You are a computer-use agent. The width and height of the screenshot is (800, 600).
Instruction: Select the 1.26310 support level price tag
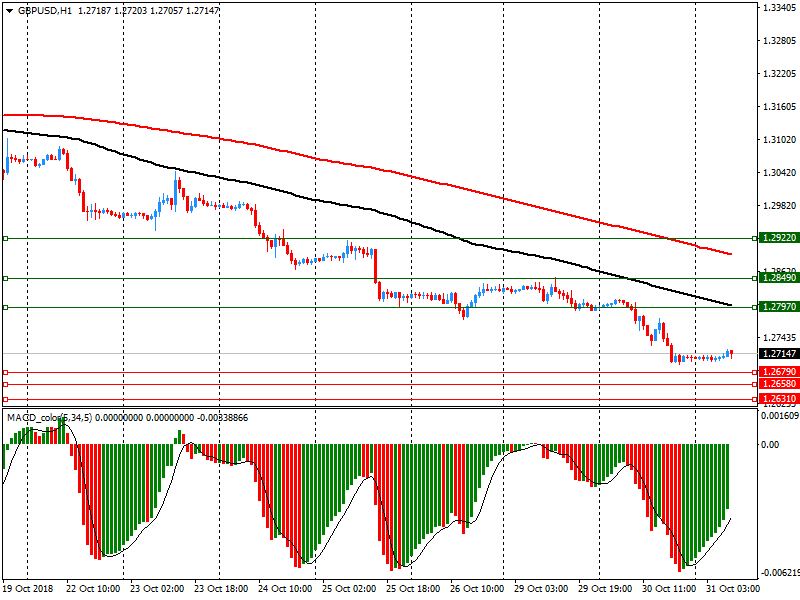(x=778, y=398)
